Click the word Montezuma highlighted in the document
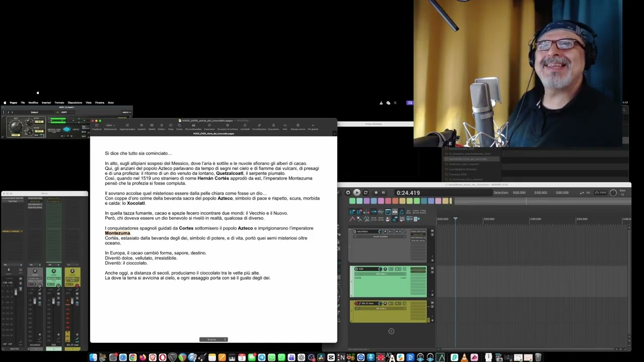The width and height of the screenshot is (644, 362). (117, 233)
